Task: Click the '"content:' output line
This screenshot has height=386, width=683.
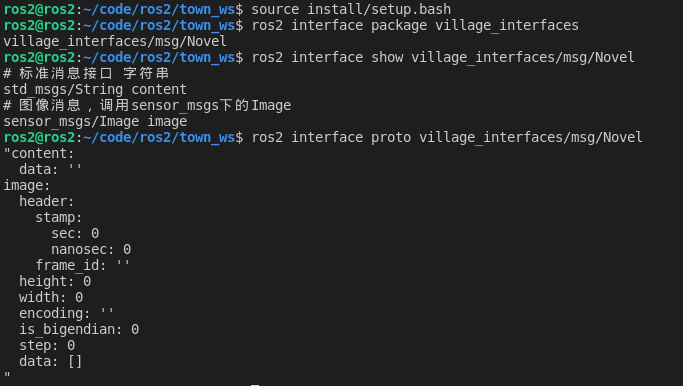Action: point(39,153)
